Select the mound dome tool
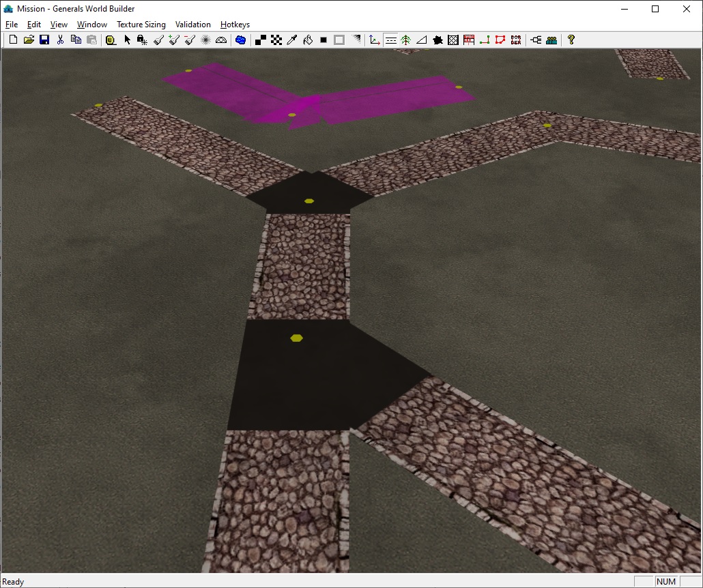This screenshot has height=588, width=703. (x=221, y=40)
